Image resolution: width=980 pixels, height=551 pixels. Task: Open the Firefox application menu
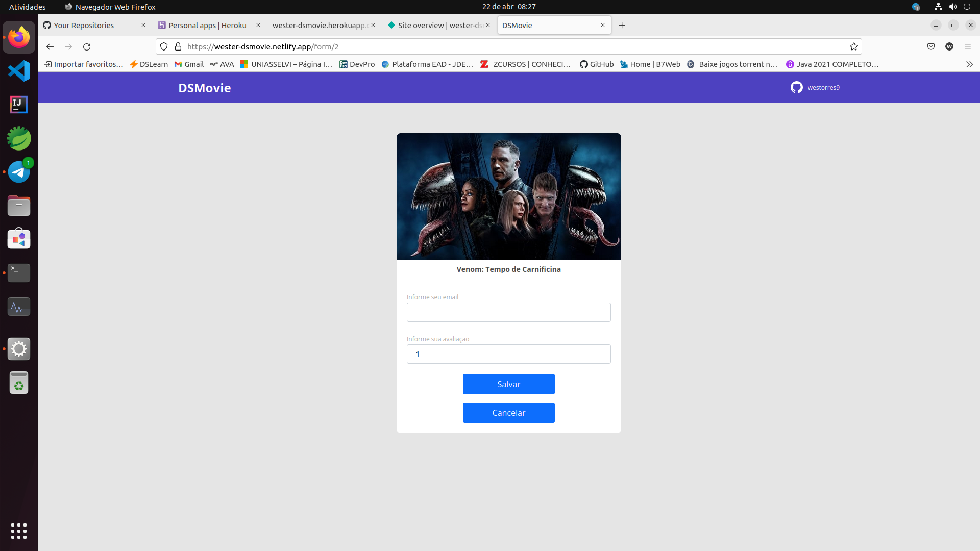[x=968, y=46]
